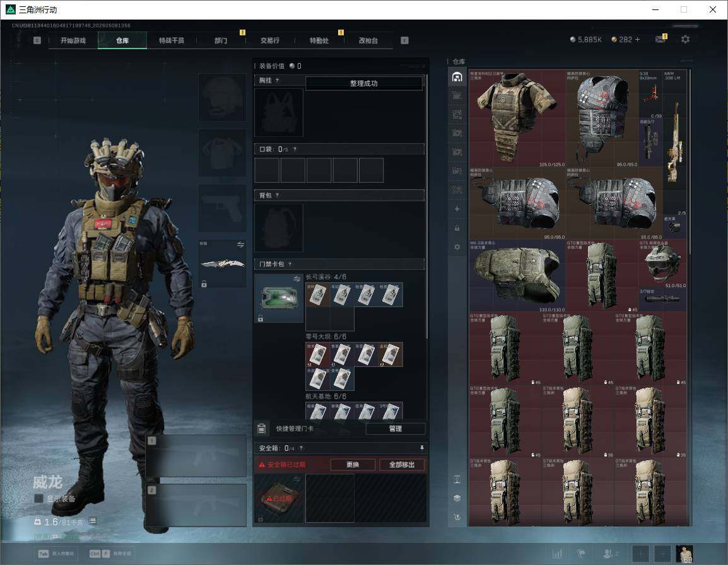
Task: Click help icon next to 门禁卡包
Action: [x=290, y=264]
